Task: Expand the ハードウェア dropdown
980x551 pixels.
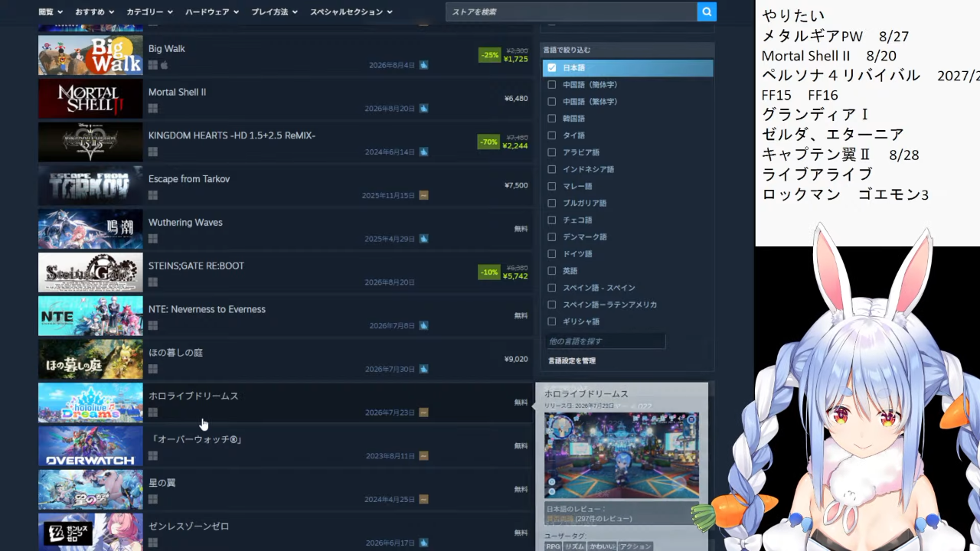Action: [212, 11]
